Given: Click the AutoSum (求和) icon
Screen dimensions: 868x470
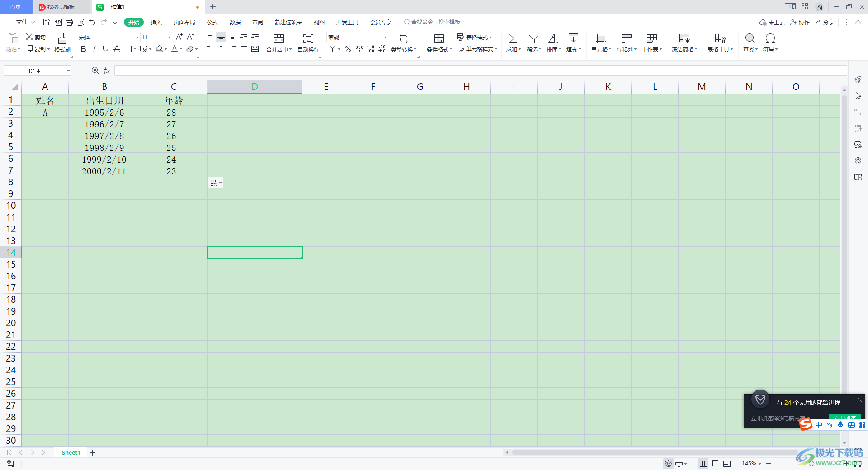Looking at the screenshot, I should coord(513,38).
